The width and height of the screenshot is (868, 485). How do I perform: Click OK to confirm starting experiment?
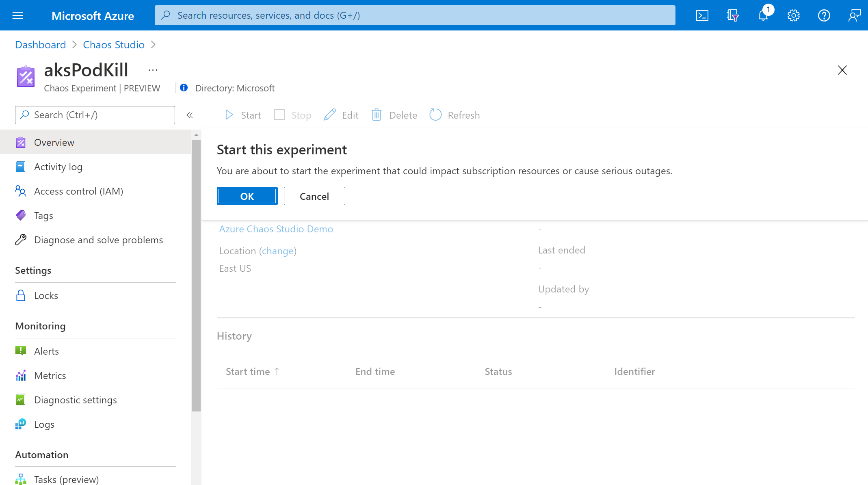[247, 196]
